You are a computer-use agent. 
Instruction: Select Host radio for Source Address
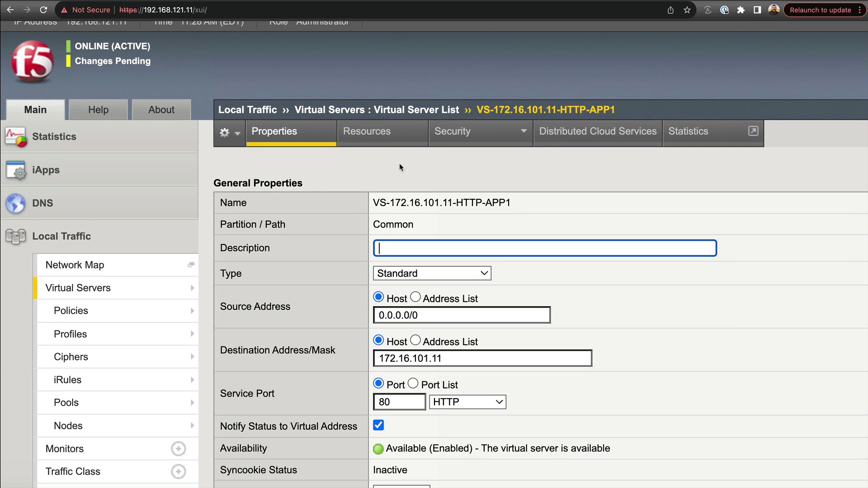tap(378, 297)
